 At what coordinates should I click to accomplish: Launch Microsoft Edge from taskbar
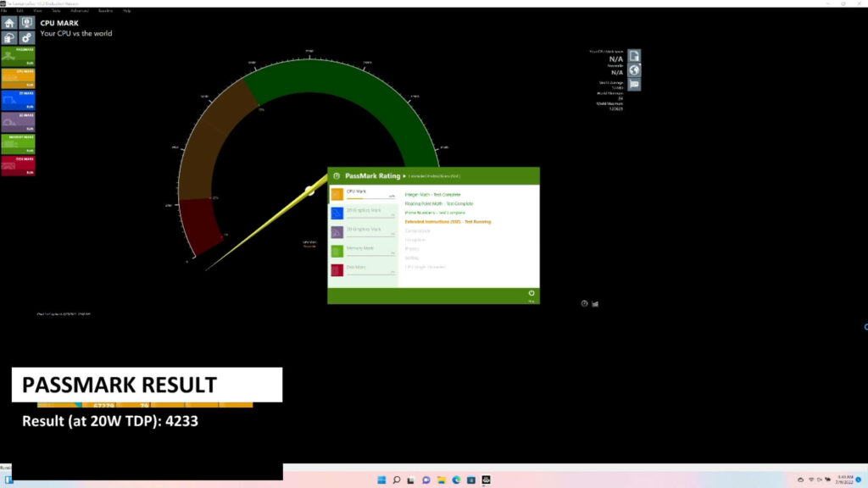pos(456,480)
